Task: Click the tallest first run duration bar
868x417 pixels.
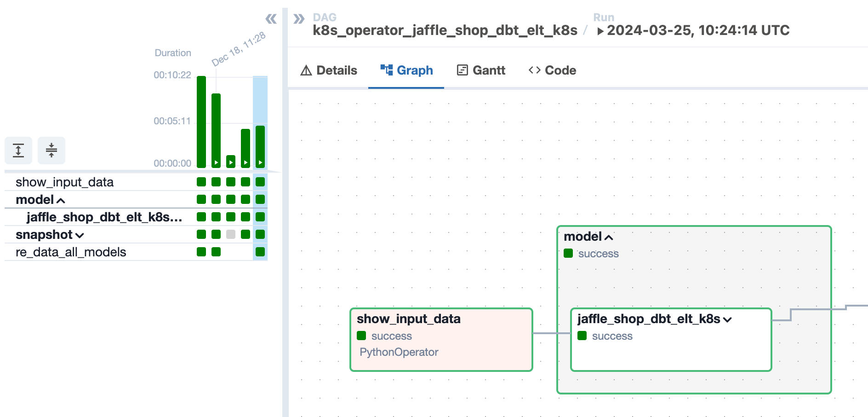Action: (x=201, y=122)
